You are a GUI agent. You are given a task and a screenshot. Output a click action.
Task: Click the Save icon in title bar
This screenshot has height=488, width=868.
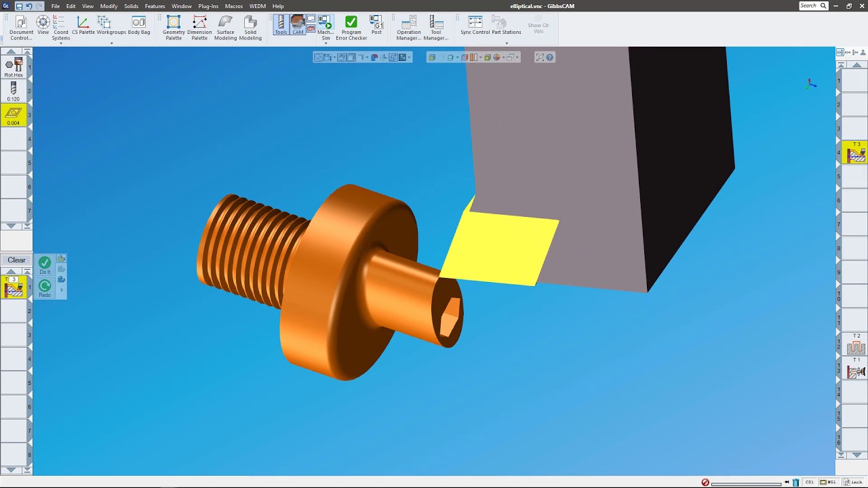pyautogui.click(x=18, y=6)
